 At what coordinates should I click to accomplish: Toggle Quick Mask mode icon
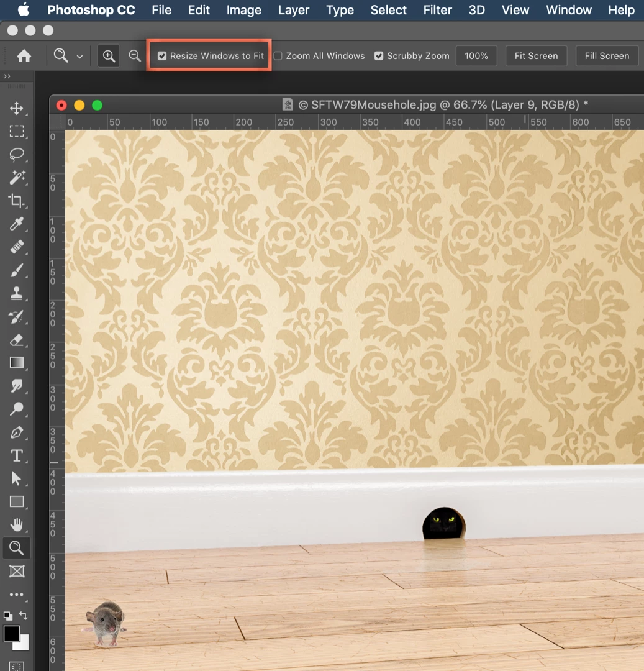[17, 666]
